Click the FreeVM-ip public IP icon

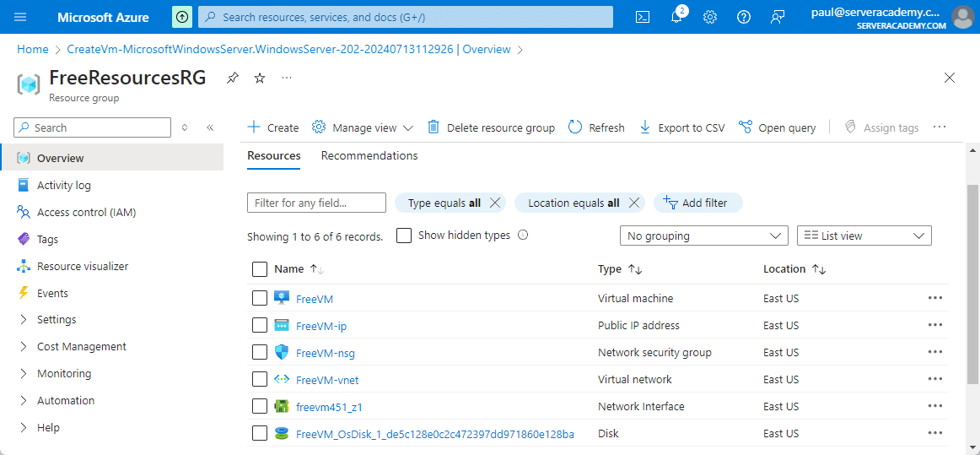[281, 326]
